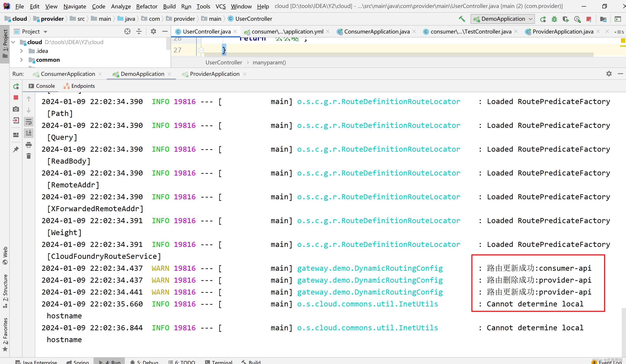626x364 pixels.
Task: Toggle the 2: Favorites tool window
Action: (5, 334)
